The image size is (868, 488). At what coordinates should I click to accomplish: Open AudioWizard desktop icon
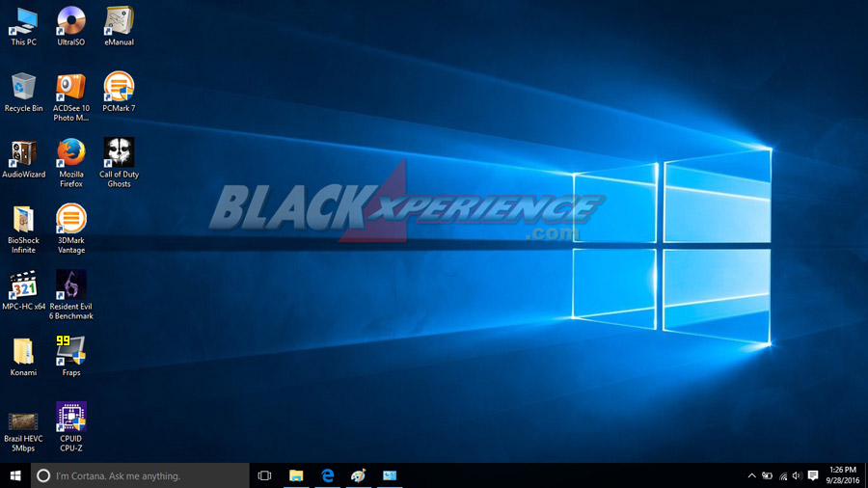pos(24,158)
